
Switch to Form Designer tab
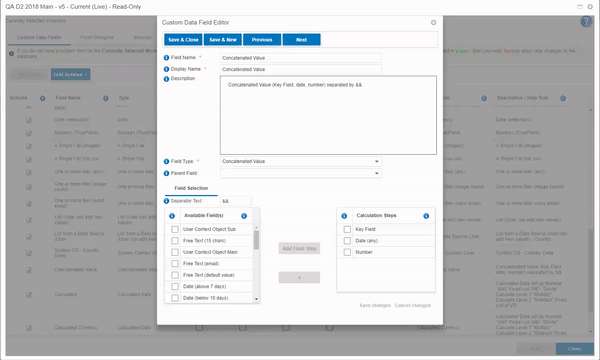pyautogui.click(x=97, y=37)
